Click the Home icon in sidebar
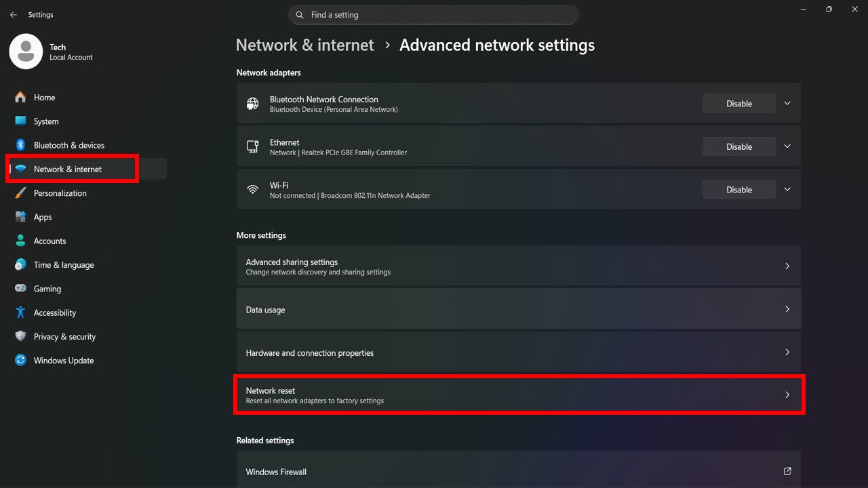This screenshot has width=868, height=488. point(20,98)
